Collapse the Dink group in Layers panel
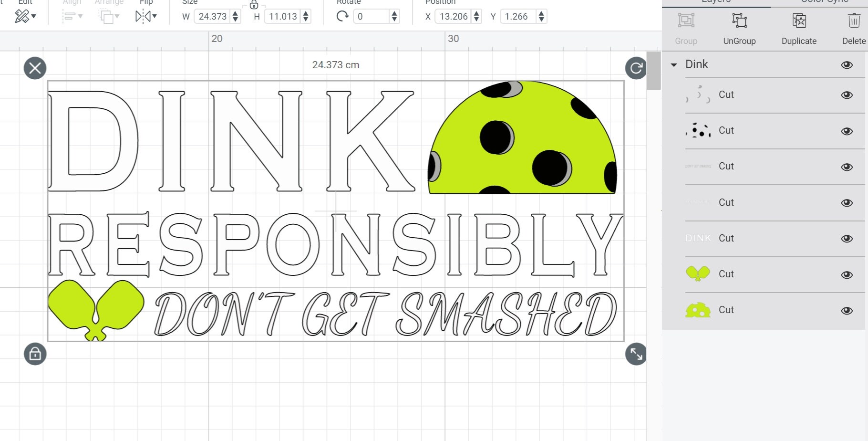This screenshot has width=868, height=441. pos(674,64)
